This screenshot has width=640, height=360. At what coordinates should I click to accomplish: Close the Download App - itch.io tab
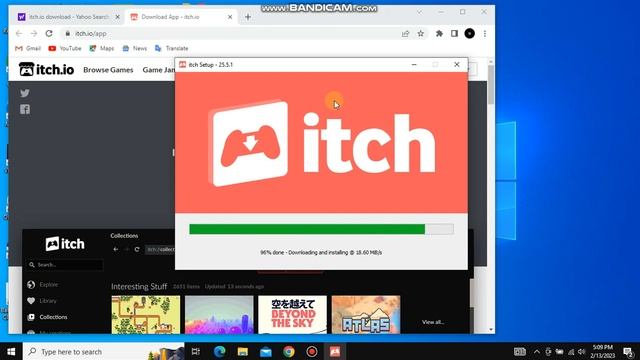230,17
